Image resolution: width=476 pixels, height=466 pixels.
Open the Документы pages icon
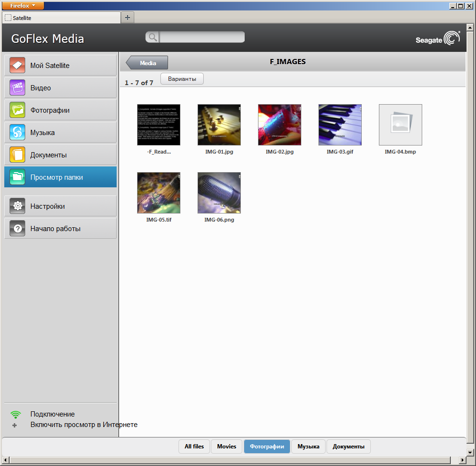click(x=17, y=155)
